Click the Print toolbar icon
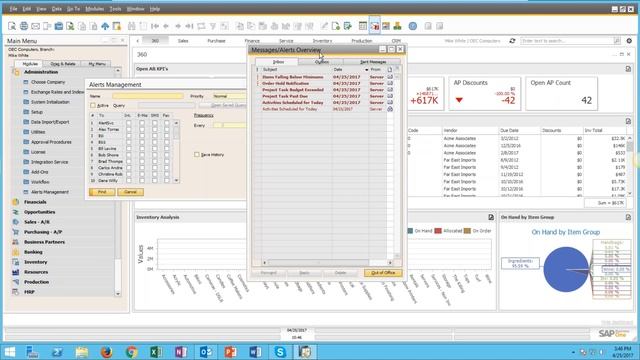The image size is (640, 360). (x=24, y=26)
